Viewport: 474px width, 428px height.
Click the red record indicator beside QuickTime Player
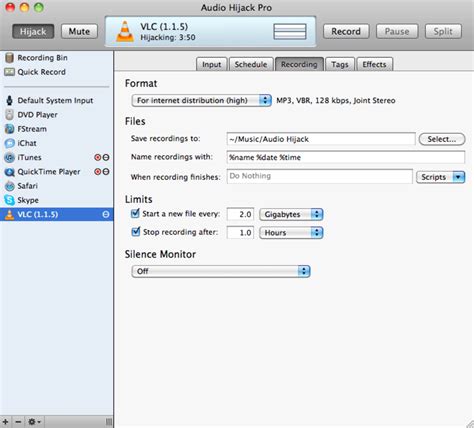98,172
